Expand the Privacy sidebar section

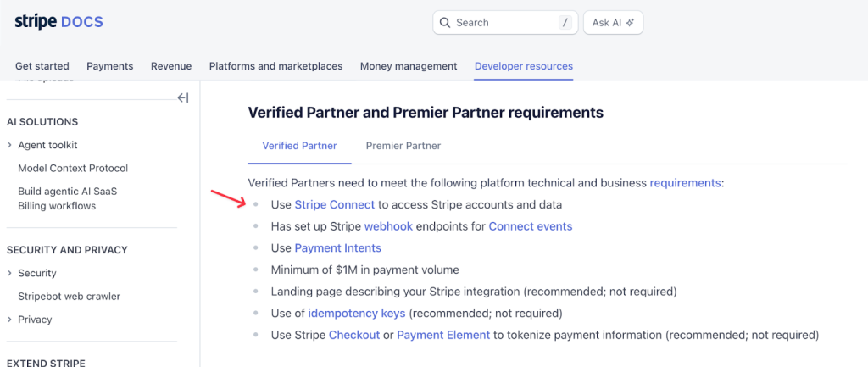9,320
